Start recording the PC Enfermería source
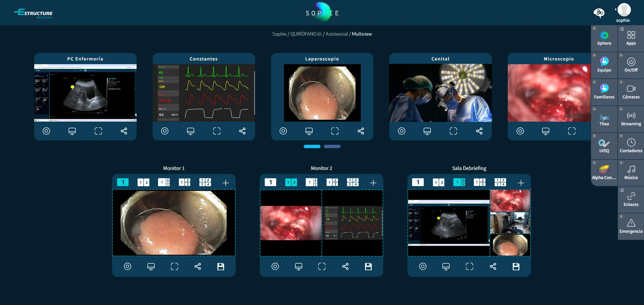Viewport: 644px width, 305px height. tap(46, 131)
